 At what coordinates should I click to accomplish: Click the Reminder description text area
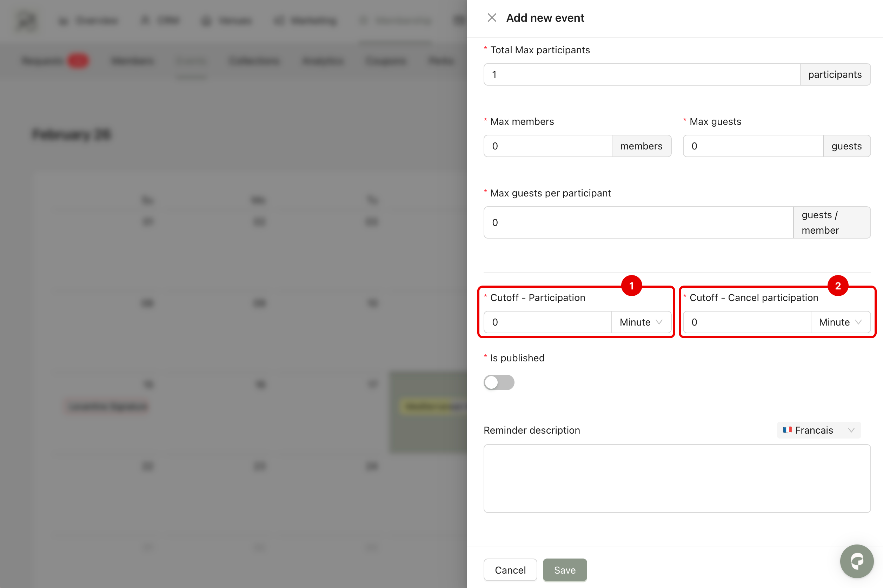(677, 479)
